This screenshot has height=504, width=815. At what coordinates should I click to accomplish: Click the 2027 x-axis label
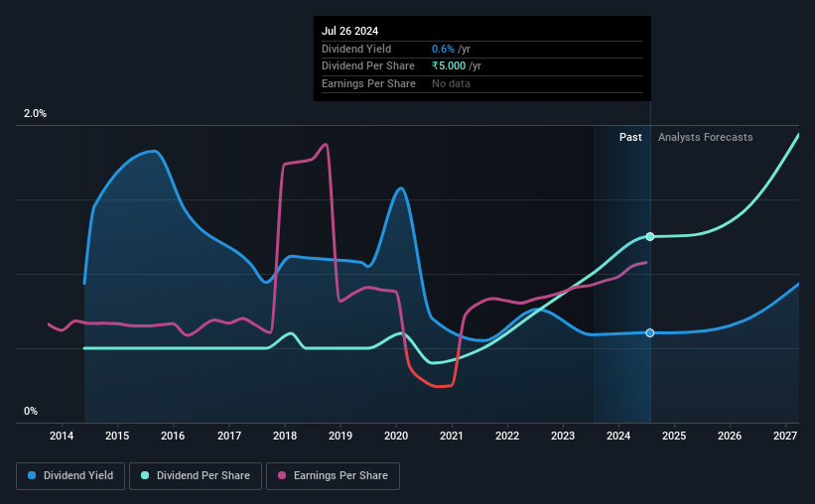(785, 436)
